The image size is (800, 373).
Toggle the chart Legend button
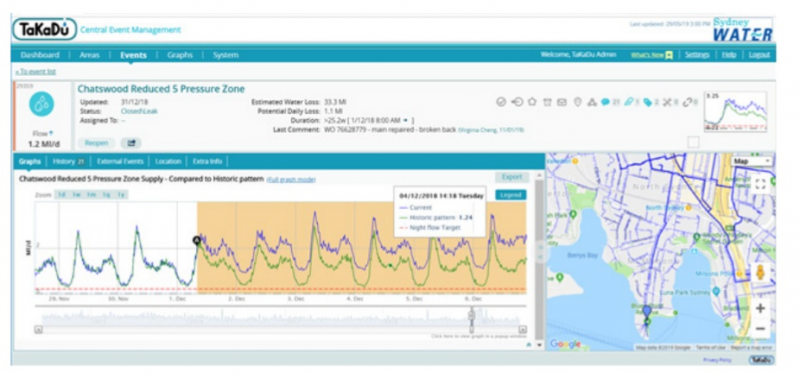click(511, 195)
